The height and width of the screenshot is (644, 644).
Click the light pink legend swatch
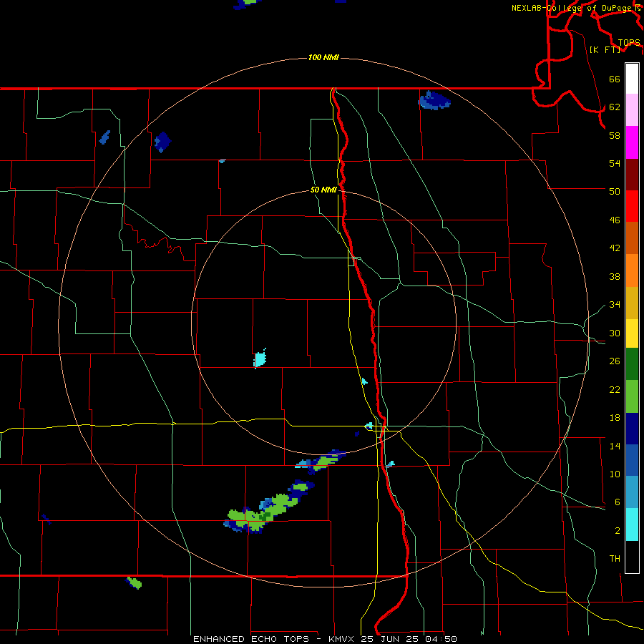pos(632,109)
